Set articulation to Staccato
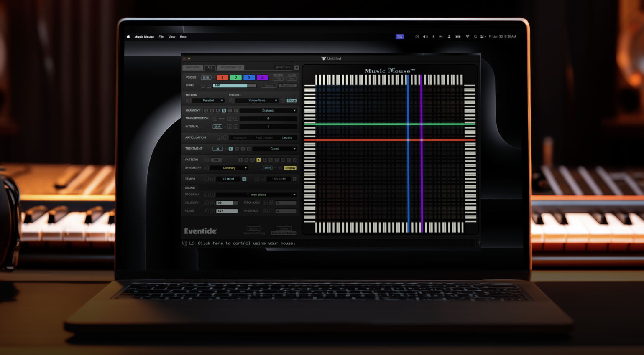This screenshot has width=644, height=355. 240,138
